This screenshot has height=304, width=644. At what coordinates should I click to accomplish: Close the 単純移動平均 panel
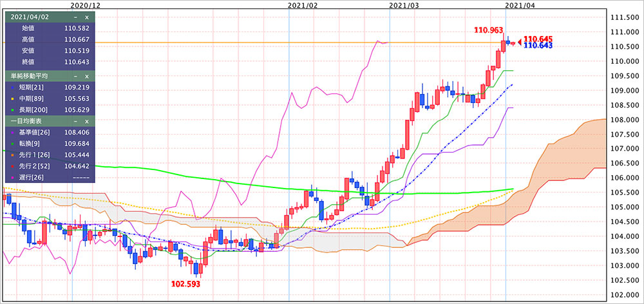[87, 76]
